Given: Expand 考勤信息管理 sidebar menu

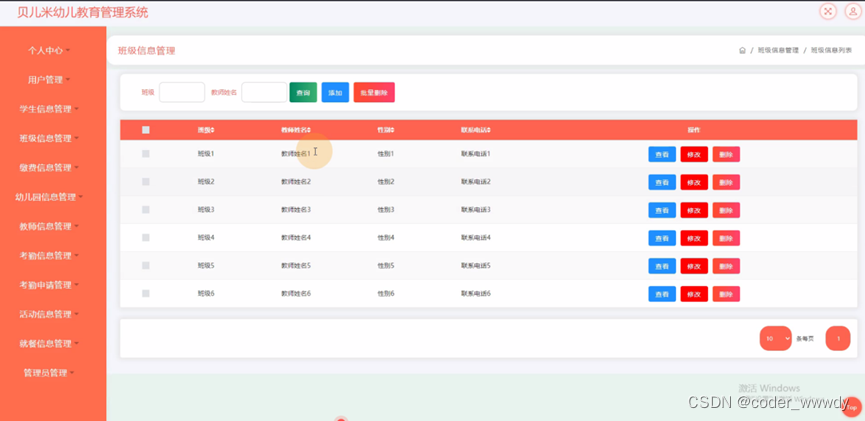Looking at the screenshot, I should 49,255.
